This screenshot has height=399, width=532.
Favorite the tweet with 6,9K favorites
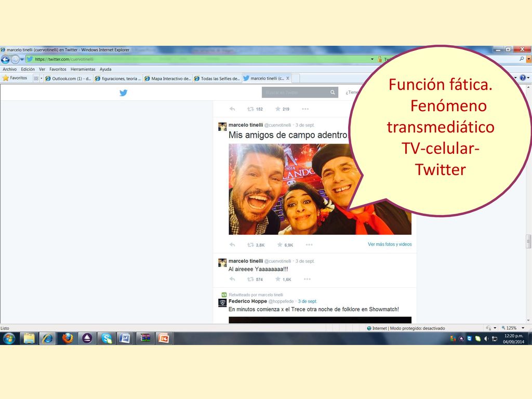280,245
